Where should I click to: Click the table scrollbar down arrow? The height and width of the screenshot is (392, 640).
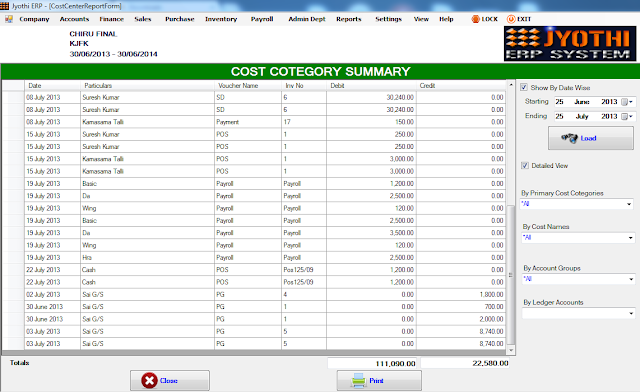[x=511, y=350]
